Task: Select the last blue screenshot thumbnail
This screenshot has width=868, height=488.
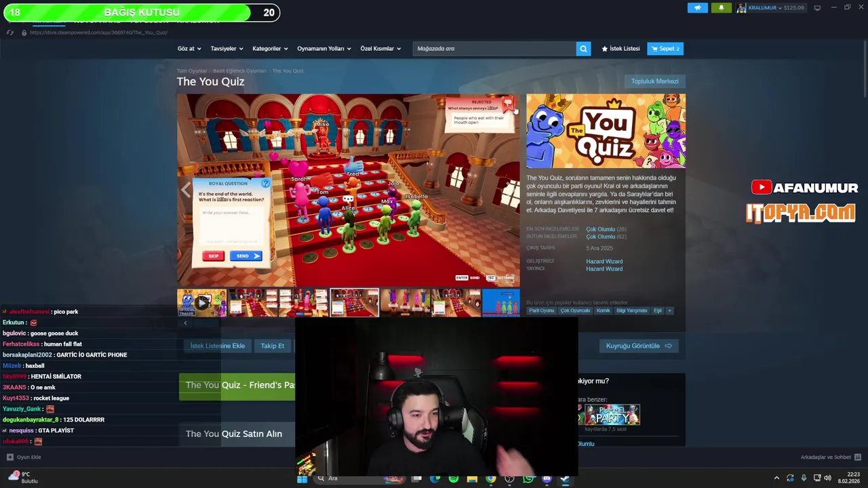Action: click(501, 303)
